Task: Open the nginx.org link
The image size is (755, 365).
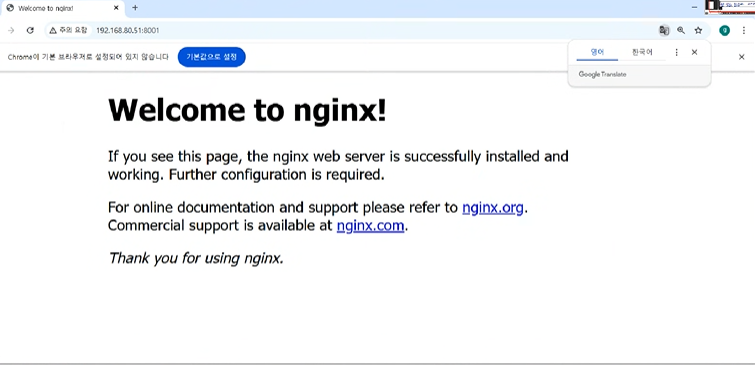Action: coord(493,208)
